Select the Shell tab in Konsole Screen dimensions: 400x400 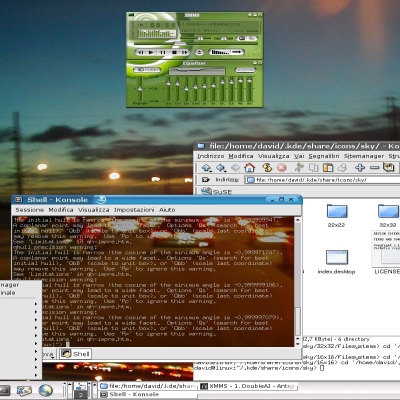(75, 354)
